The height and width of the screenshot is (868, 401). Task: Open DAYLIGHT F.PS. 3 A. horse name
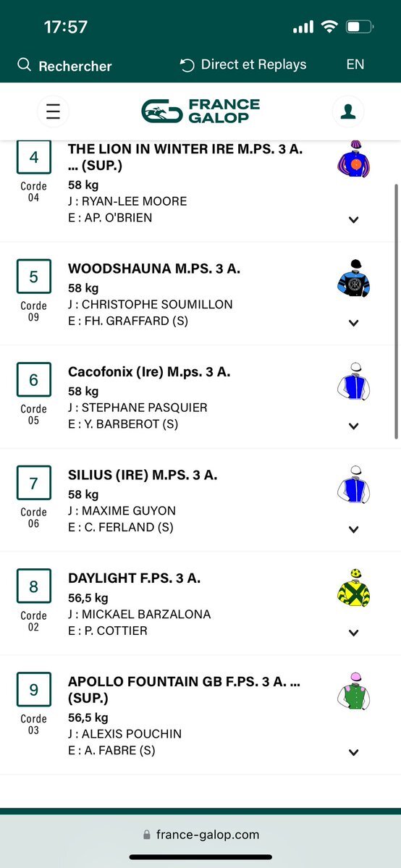coord(135,578)
